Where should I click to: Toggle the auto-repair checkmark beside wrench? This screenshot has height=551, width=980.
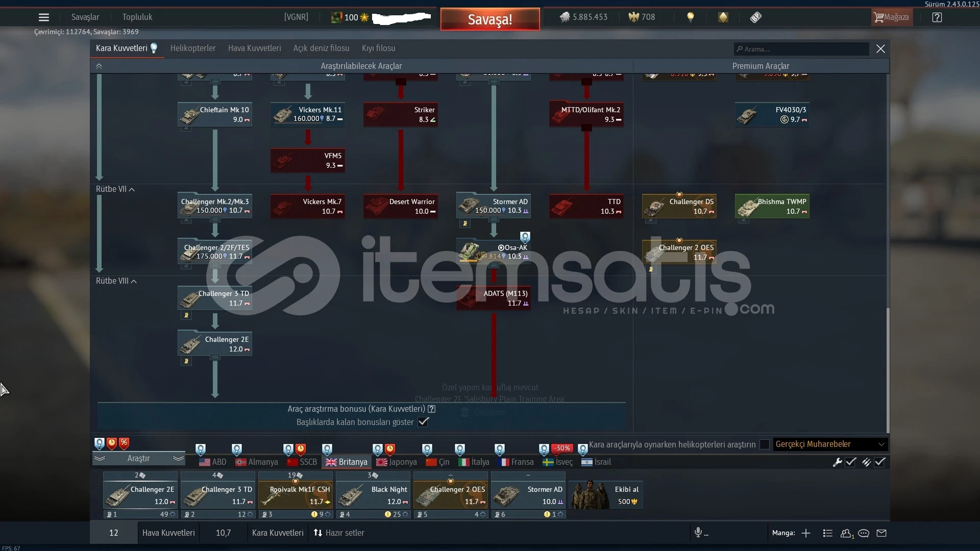(x=851, y=462)
